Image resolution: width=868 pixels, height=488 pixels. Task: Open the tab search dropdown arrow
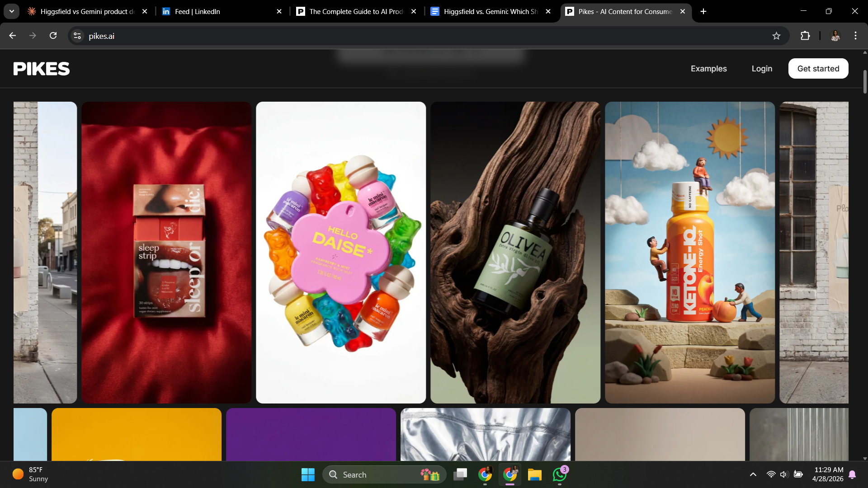[12, 11]
